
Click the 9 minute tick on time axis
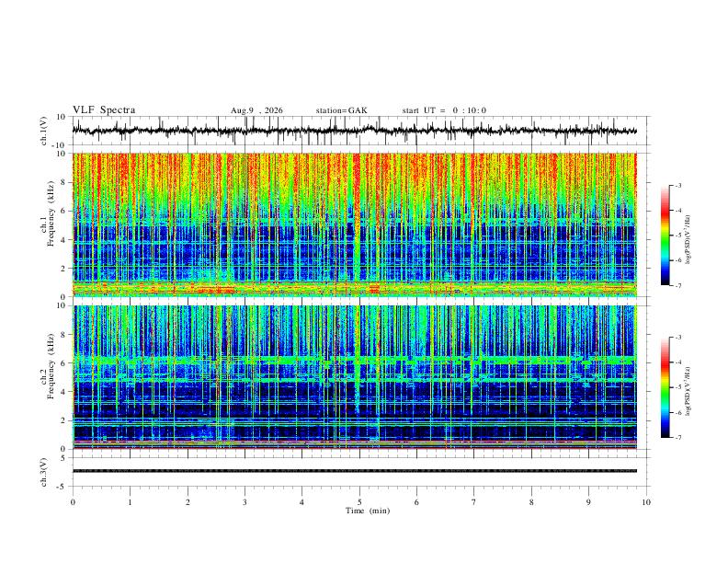pos(588,502)
